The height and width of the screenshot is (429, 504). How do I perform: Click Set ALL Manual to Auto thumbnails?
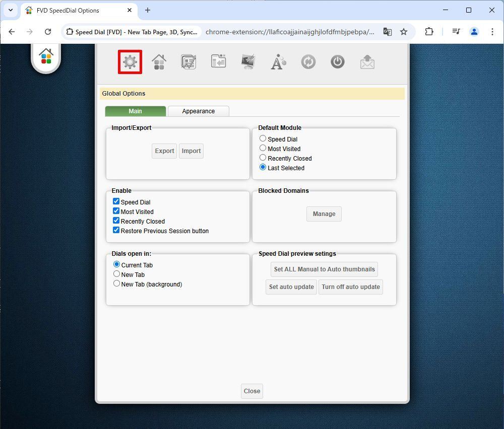click(x=324, y=269)
